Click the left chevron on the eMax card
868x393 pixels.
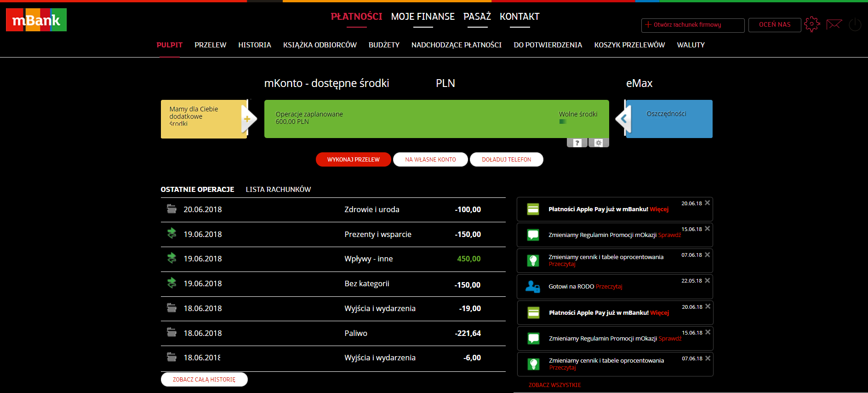click(x=623, y=119)
